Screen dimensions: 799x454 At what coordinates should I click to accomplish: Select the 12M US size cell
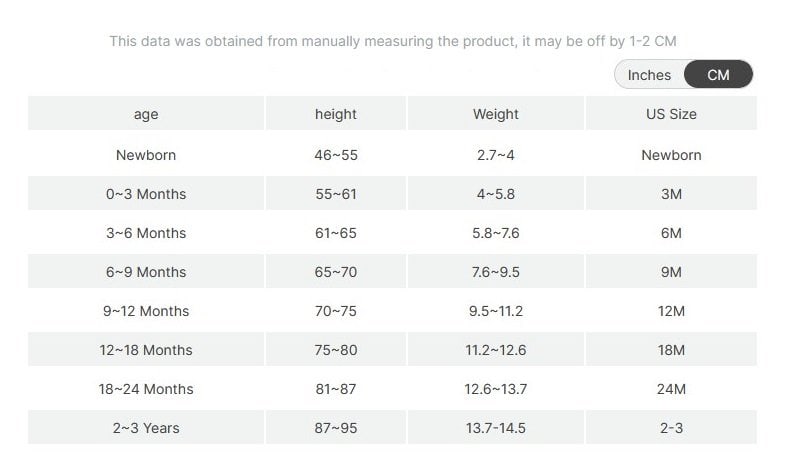pyautogui.click(x=671, y=311)
